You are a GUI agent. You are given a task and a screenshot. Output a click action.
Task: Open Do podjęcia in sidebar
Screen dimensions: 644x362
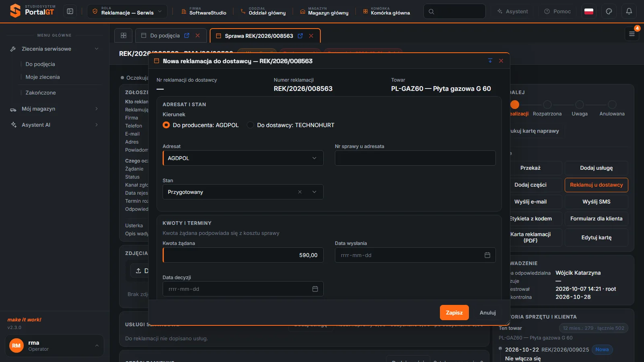[40, 64]
